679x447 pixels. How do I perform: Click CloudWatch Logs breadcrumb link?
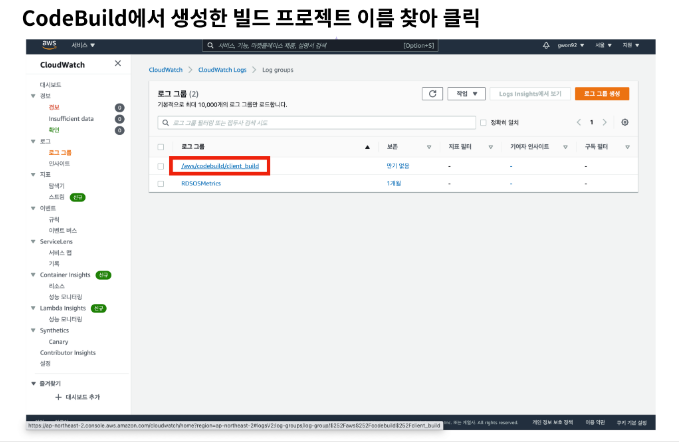coord(222,70)
